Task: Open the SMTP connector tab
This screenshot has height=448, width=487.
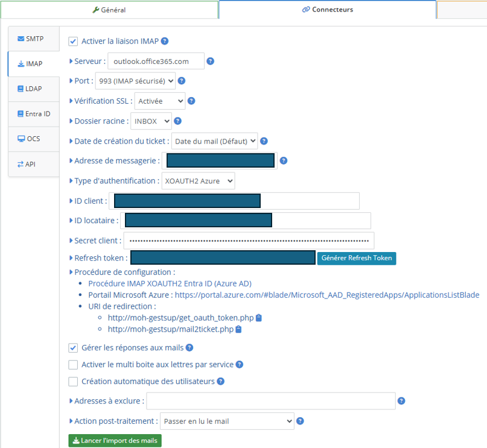Action: (34, 39)
